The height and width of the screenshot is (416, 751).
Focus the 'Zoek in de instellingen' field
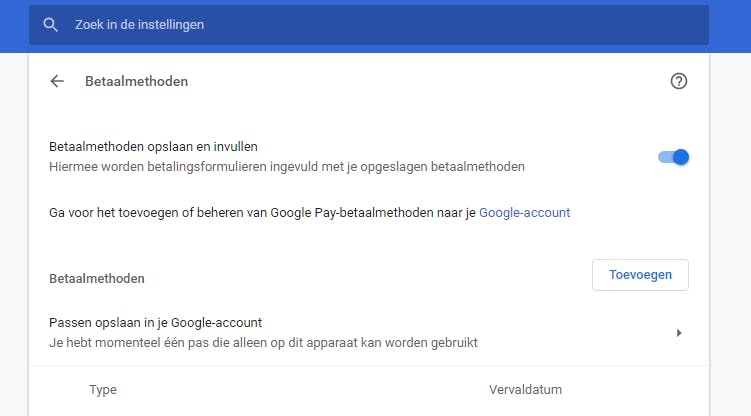(380, 25)
